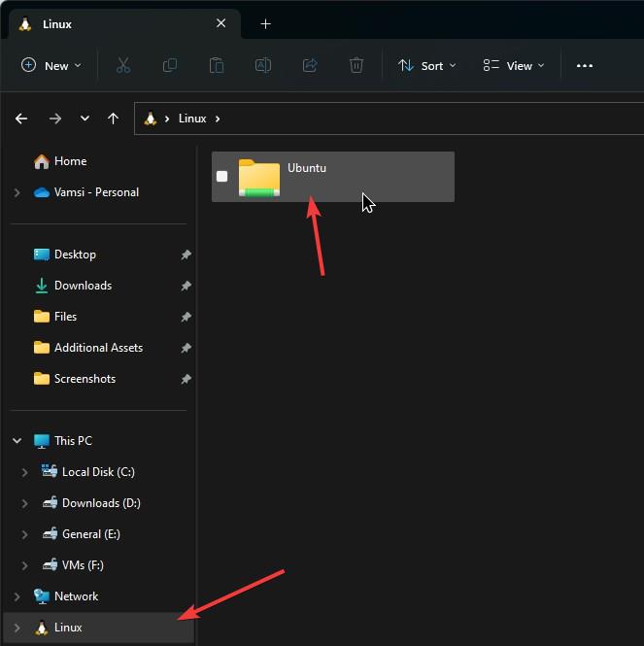Image resolution: width=644 pixels, height=646 pixels.
Task: Open pinned Files folder
Action: (65, 317)
